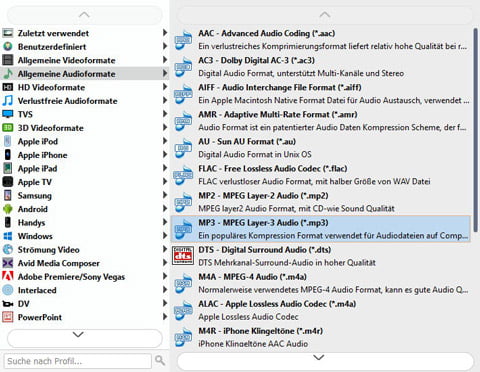Click the Samsung phone icon

pos(8,195)
